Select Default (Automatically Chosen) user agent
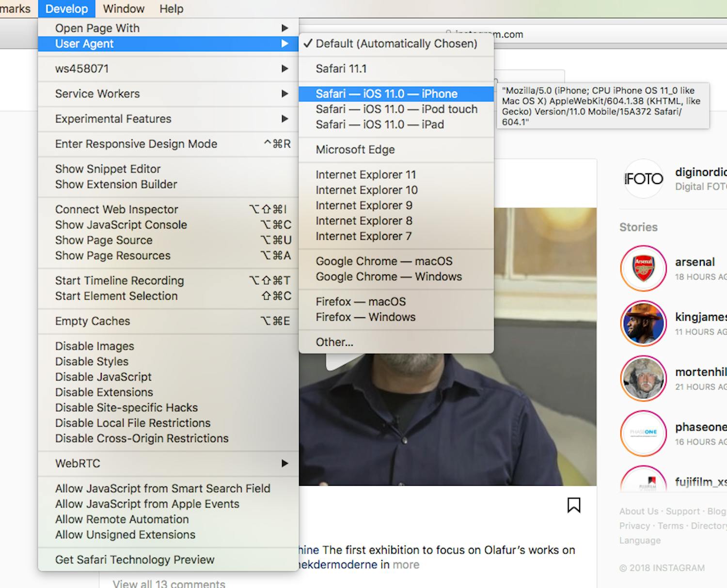This screenshot has width=727, height=588. click(x=396, y=44)
